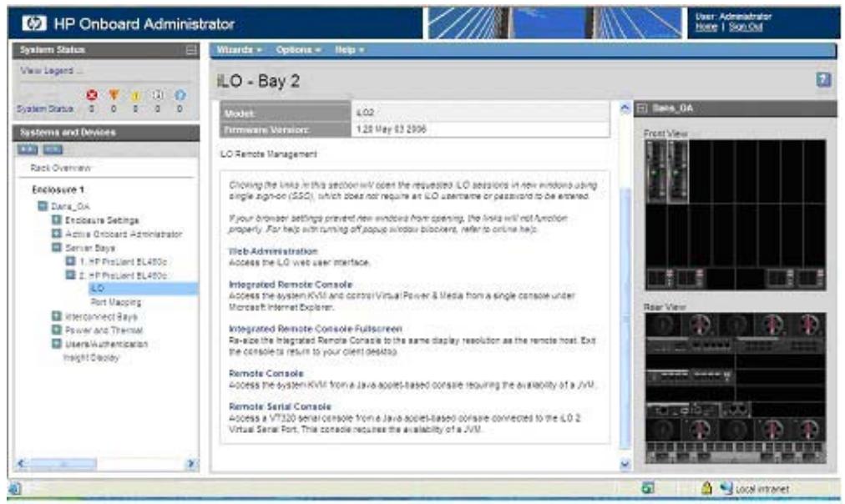Open the help question mark icon
The width and height of the screenshot is (845, 504).
(x=823, y=80)
